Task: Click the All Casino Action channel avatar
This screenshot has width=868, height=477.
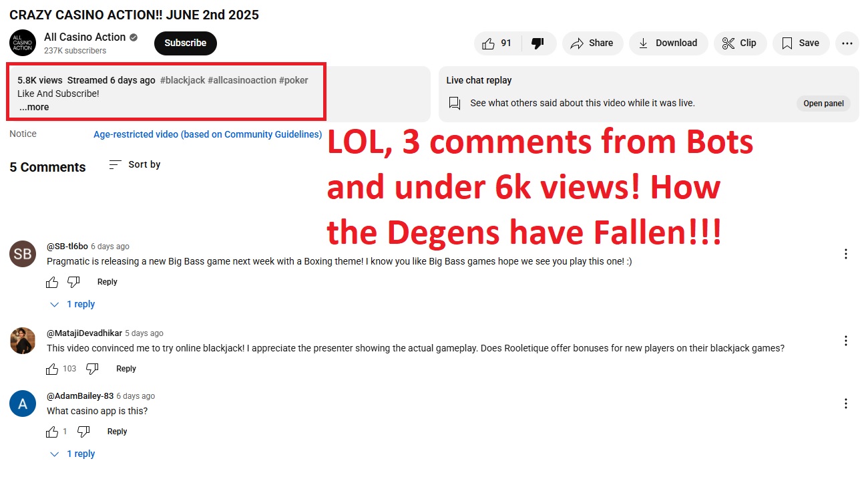Action: pyautogui.click(x=22, y=43)
